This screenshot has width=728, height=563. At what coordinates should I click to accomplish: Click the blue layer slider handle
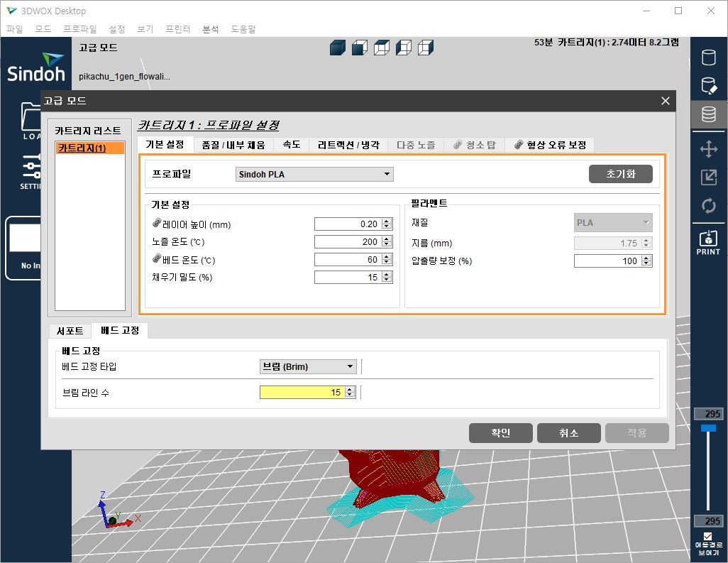[x=708, y=427]
